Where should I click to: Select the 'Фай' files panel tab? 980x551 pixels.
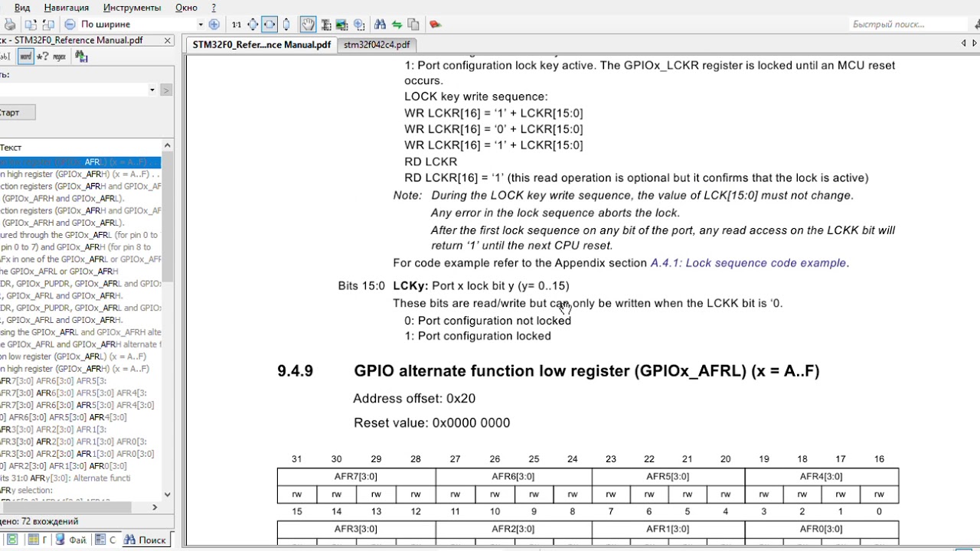[71, 540]
